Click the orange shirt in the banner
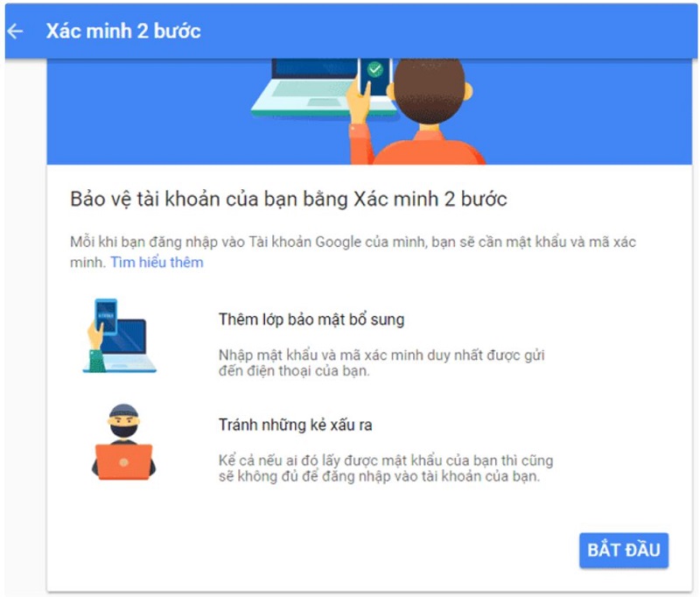The width and height of the screenshot is (700, 597). [x=429, y=147]
